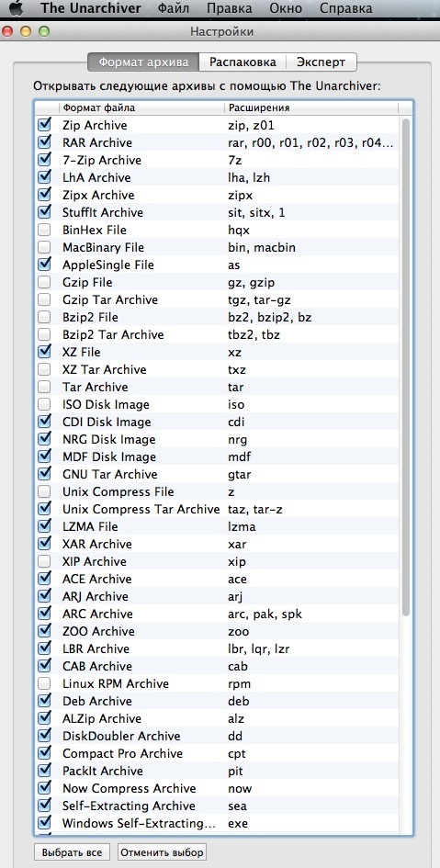Uncheck the CDI Disk Image checkbox
The height and width of the screenshot is (868, 440).
coord(44,422)
